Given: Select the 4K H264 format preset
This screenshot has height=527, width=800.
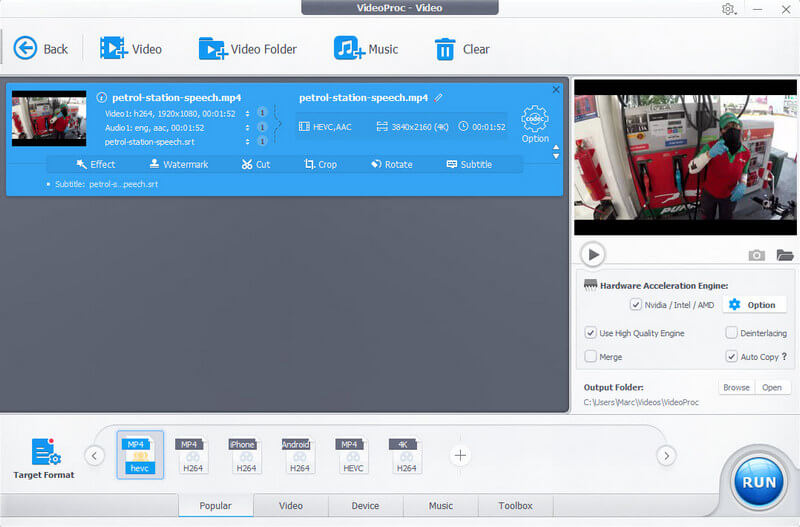Looking at the screenshot, I should 406,455.
